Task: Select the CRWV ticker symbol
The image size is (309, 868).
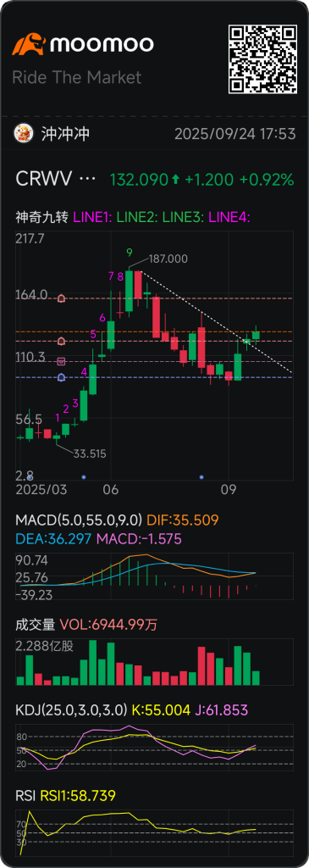Action: click(x=44, y=180)
